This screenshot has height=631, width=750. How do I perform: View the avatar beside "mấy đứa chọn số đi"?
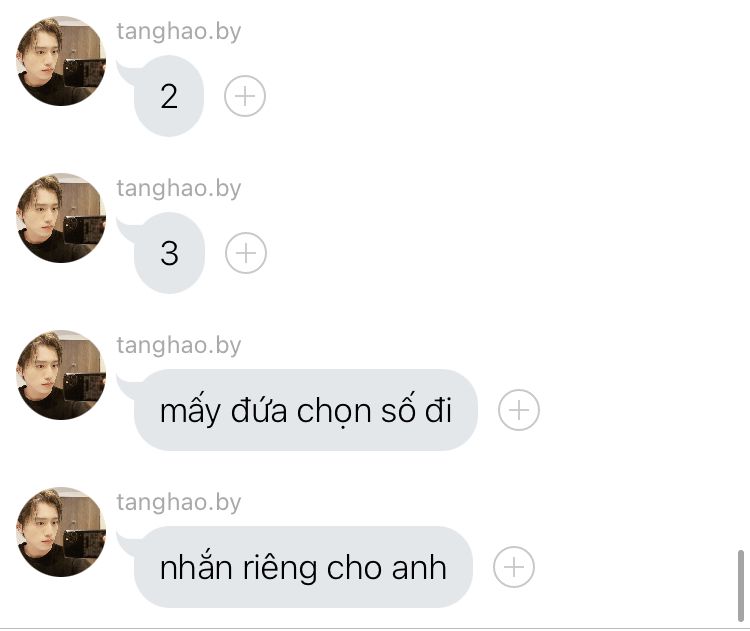point(61,375)
